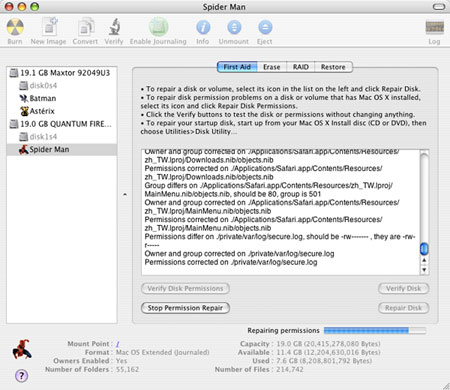Click the Burn toolbar icon
The image size is (450, 390).
[x=15, y=27]
